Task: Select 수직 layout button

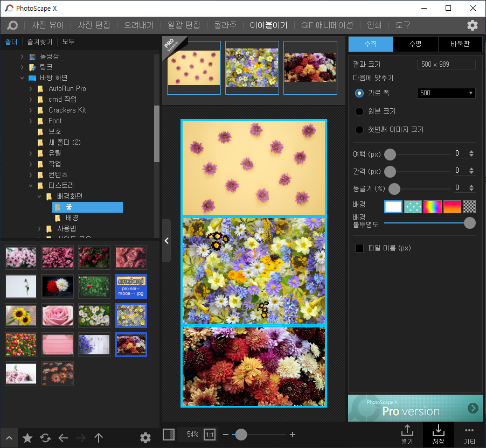Action: (x=371, y=44)
